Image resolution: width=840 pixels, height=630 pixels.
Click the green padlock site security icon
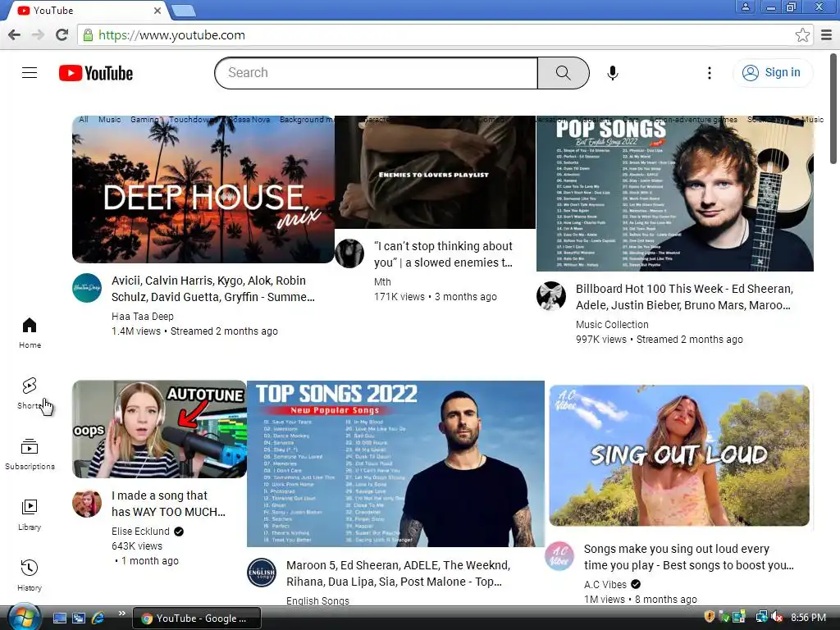tap(88, 35)
